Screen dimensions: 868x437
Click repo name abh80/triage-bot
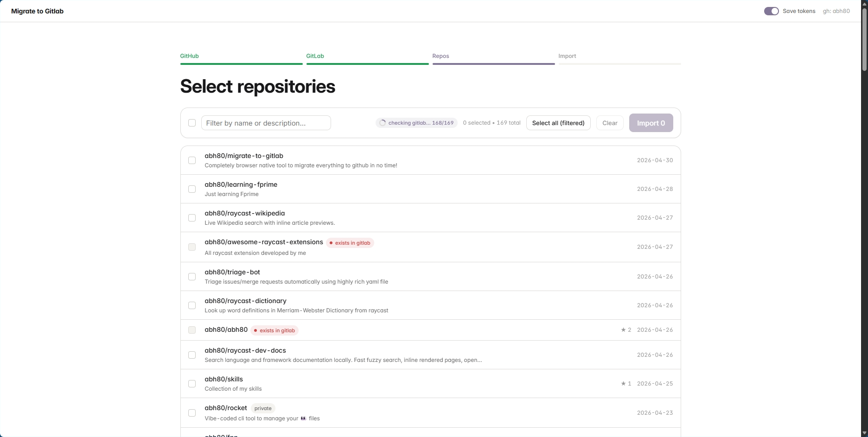pos(232,272)
